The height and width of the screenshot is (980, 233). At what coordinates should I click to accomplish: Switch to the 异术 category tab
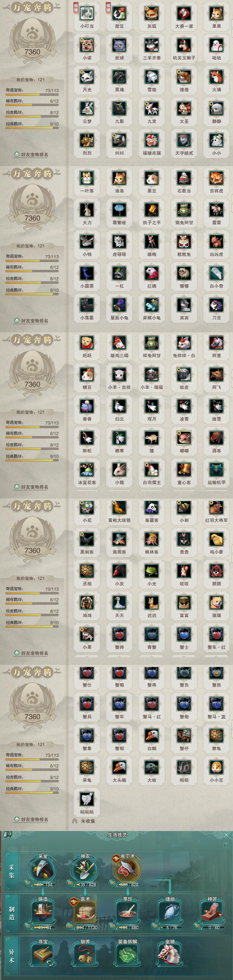(12, 956)
